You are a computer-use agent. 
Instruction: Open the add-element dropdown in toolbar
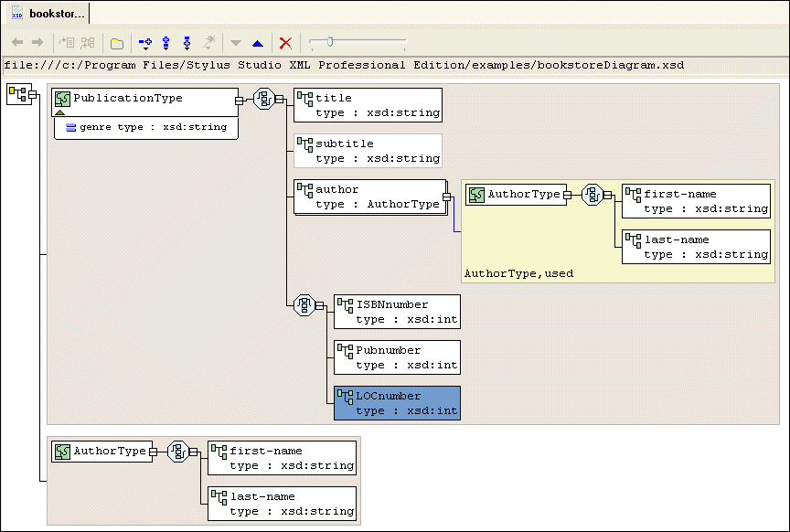[144, 43]
